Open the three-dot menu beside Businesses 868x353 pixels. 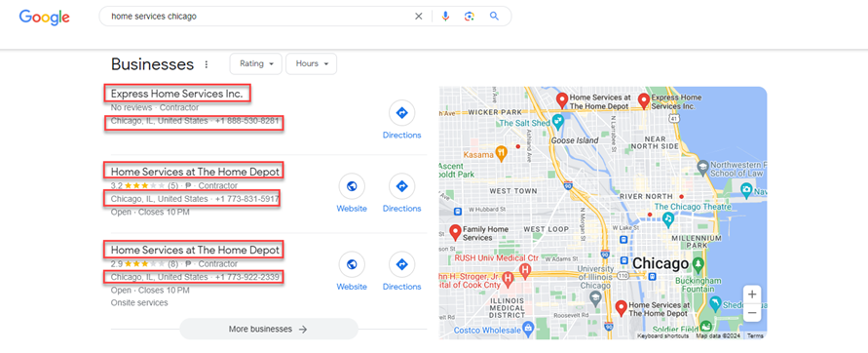click(207, 64)
